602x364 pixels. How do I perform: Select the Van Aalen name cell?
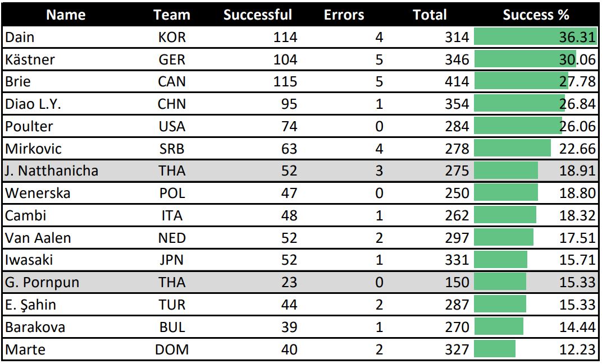coord(38,238)
